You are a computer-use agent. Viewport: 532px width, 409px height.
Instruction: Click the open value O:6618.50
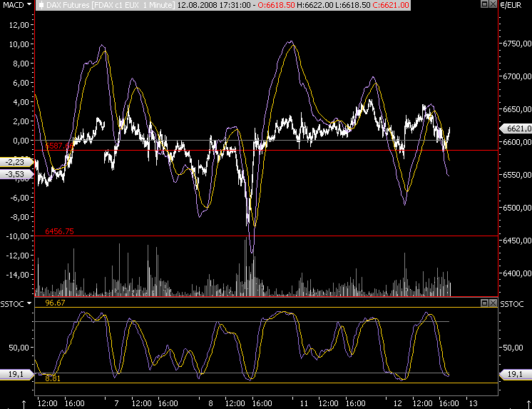(276, 5)
